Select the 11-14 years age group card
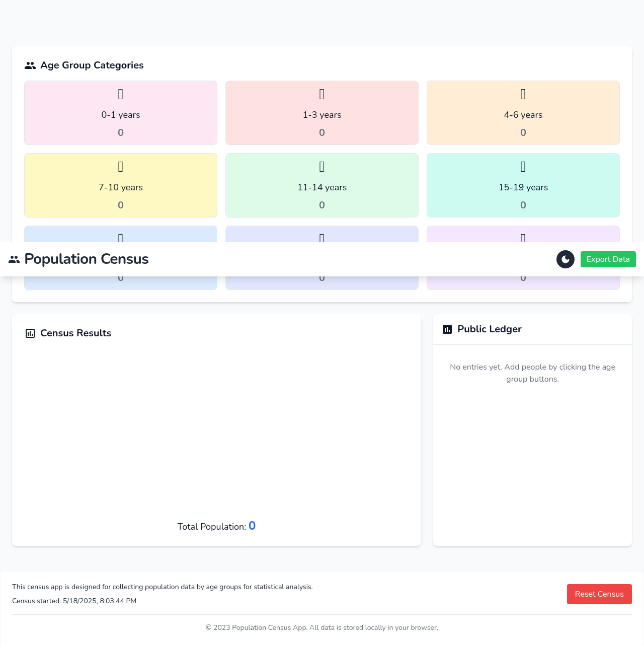This screenshot has height=645, width=644. coord(321,185)
